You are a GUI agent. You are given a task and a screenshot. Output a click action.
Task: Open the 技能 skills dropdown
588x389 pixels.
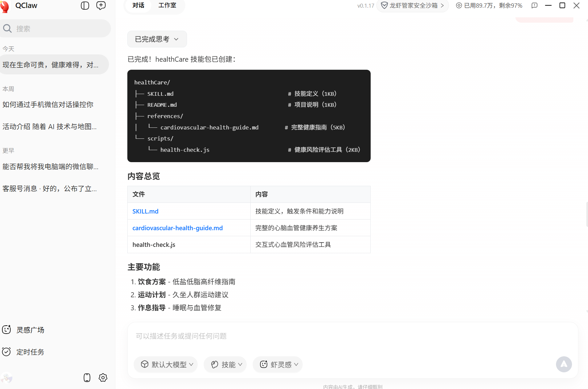225,364
